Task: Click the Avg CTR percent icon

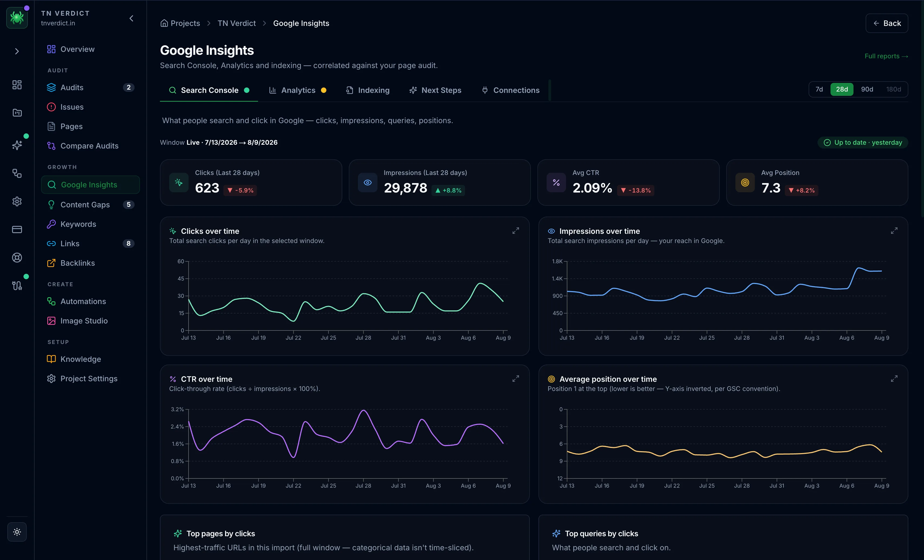Action: pyautogui.click(x=556, y=183)
